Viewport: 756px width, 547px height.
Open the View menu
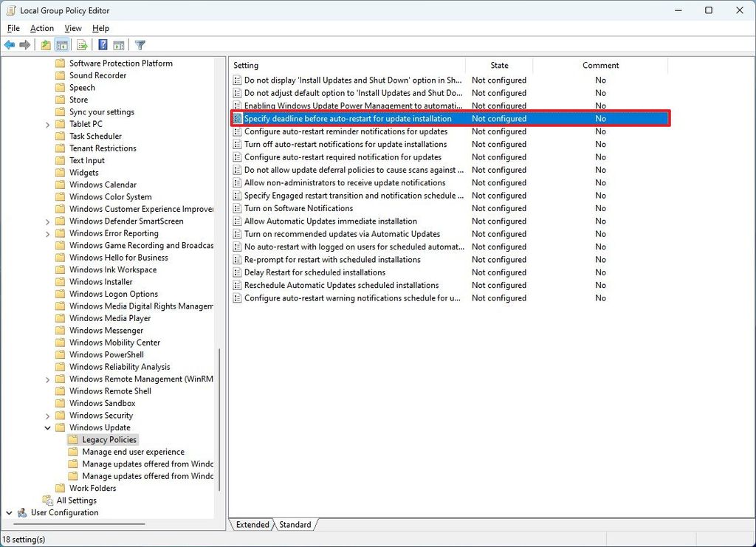72,28
